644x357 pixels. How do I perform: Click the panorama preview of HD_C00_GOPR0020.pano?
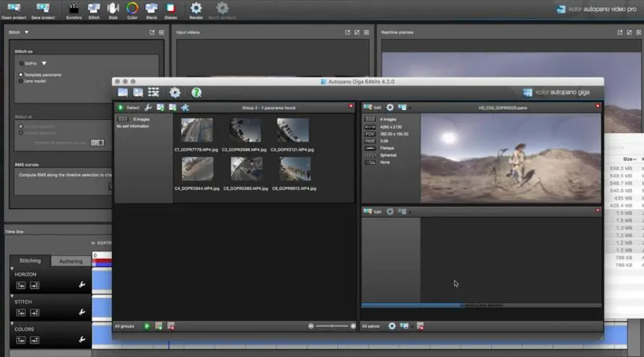[511, 158]
